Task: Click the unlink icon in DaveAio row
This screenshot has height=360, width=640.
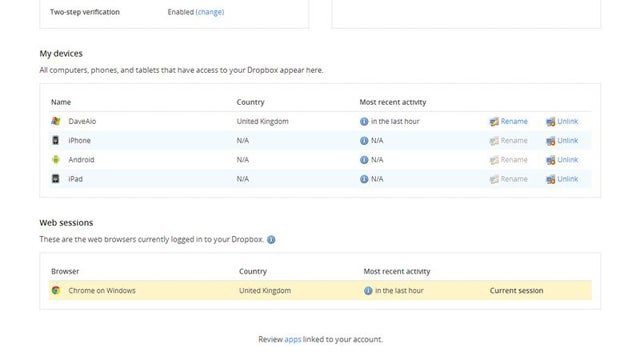Action: coord(551,122)
